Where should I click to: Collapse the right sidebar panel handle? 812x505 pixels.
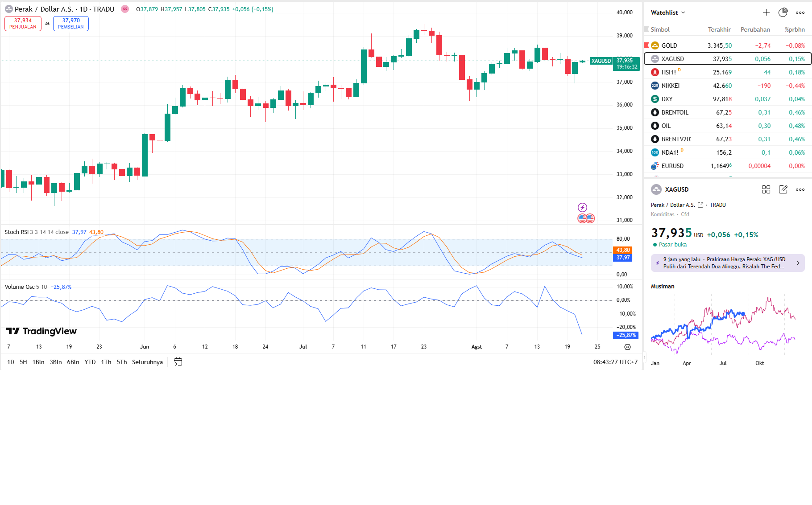pyautogui.click(x=644, y=357)
